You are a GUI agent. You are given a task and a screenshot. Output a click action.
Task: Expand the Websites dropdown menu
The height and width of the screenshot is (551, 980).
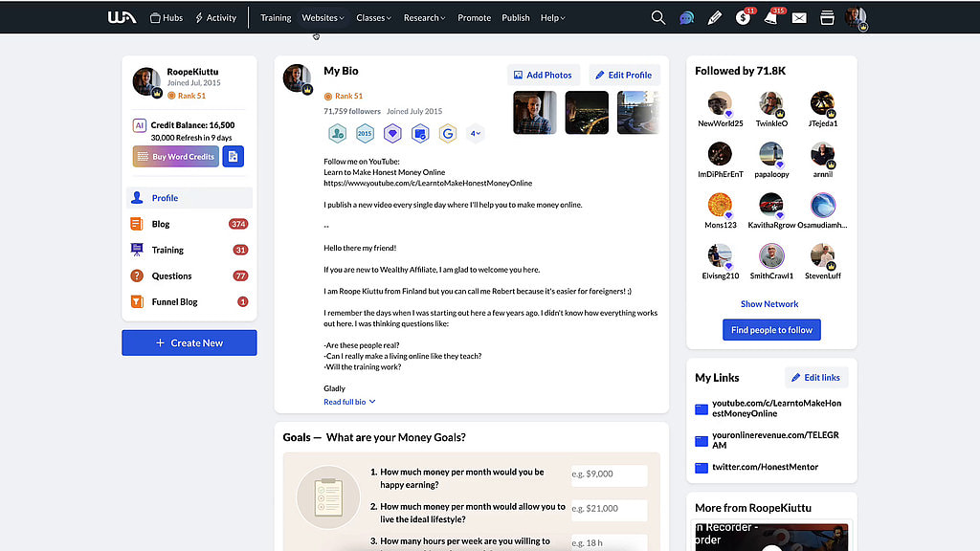point(323,17)
